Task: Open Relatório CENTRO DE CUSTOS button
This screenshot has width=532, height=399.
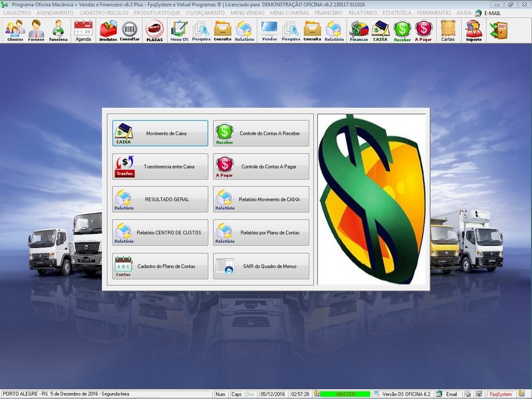Action: pos(160,232)
